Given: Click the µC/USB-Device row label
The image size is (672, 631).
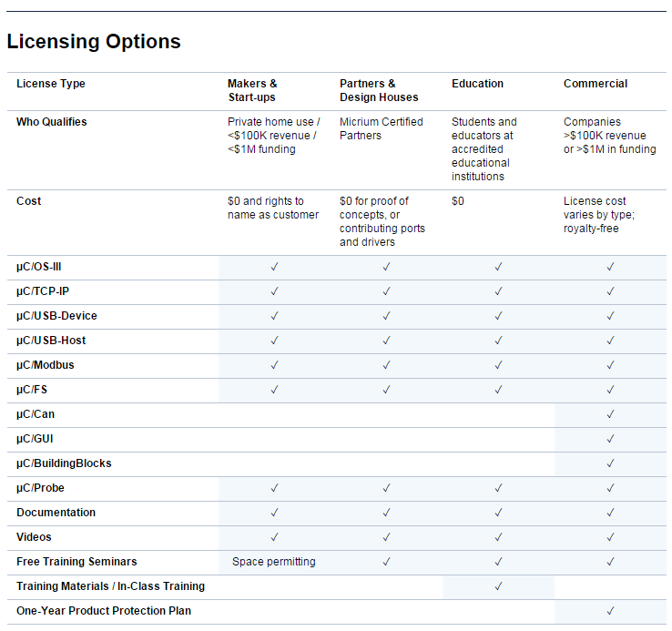Looking at the screenshot, I should tap(56, 316).
